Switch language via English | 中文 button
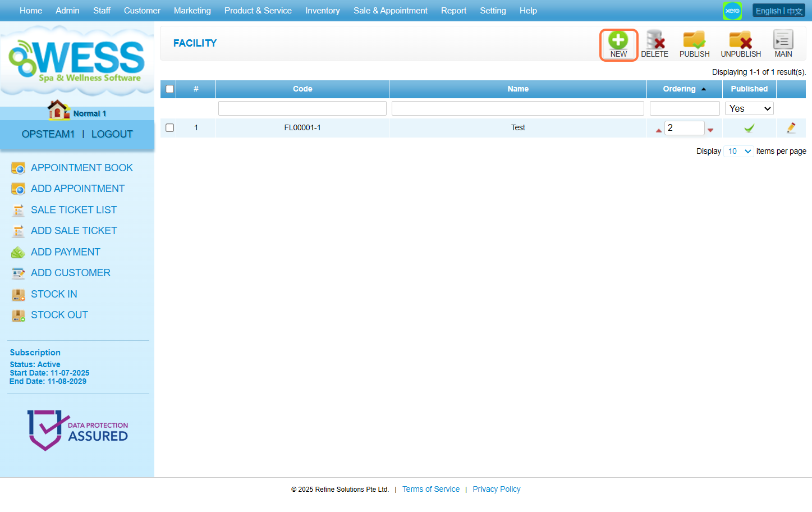 coord(778,11)
